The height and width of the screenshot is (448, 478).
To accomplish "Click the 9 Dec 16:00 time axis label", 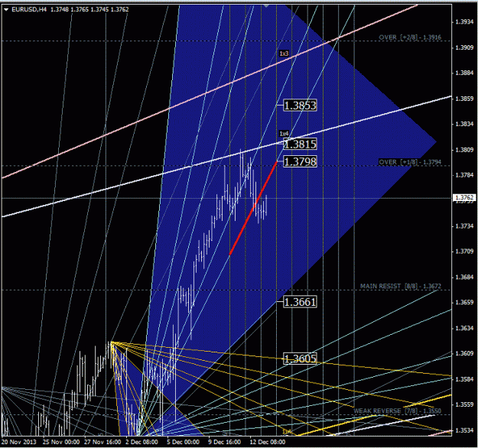I will [224, 442].
